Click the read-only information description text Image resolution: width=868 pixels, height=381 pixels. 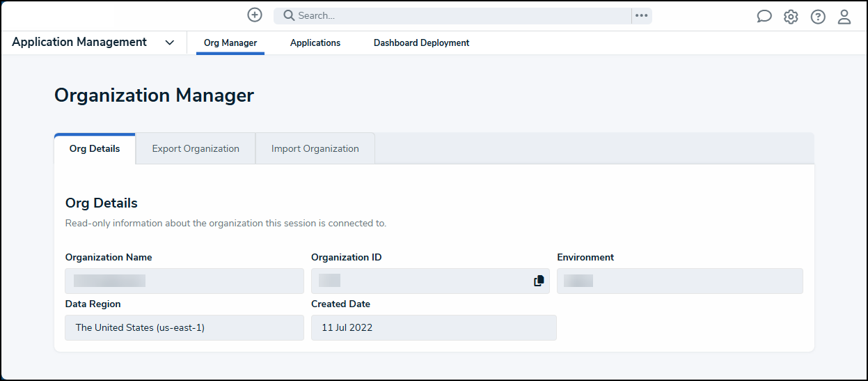coord(226,224)
